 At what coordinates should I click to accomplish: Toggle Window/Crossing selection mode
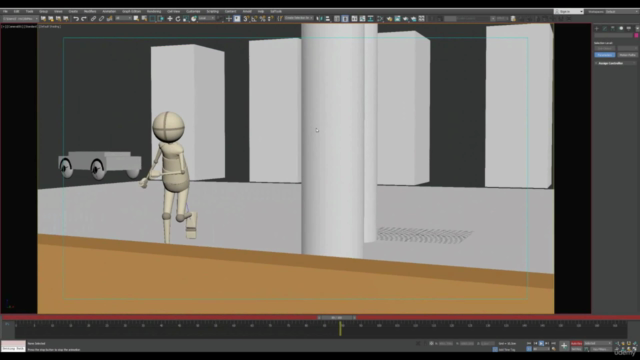160,19
